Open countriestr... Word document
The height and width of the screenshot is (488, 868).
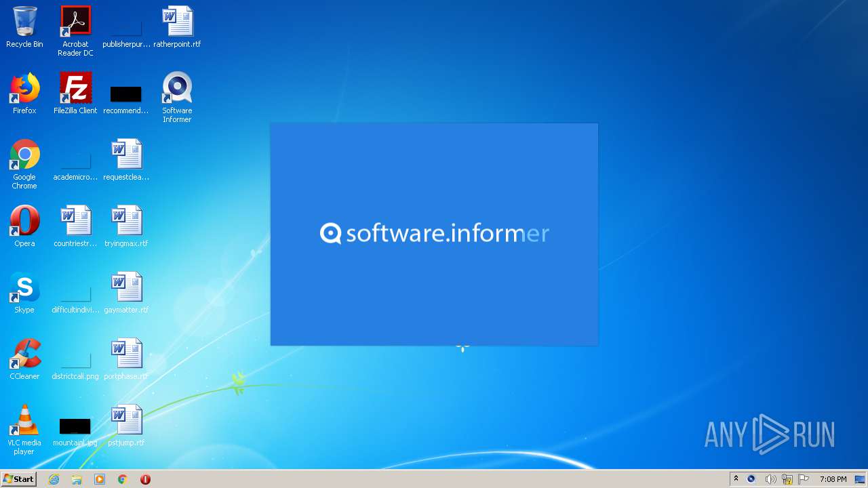coord(75,226)
